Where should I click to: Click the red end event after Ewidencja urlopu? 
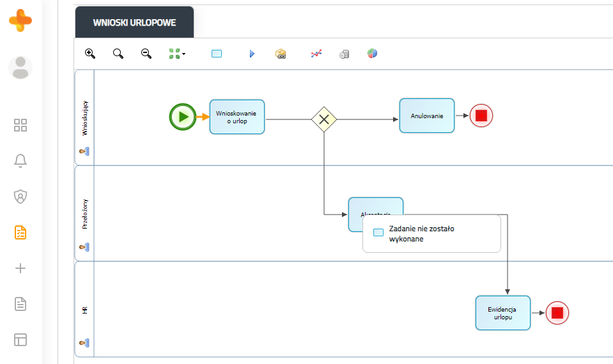[557, 313]
